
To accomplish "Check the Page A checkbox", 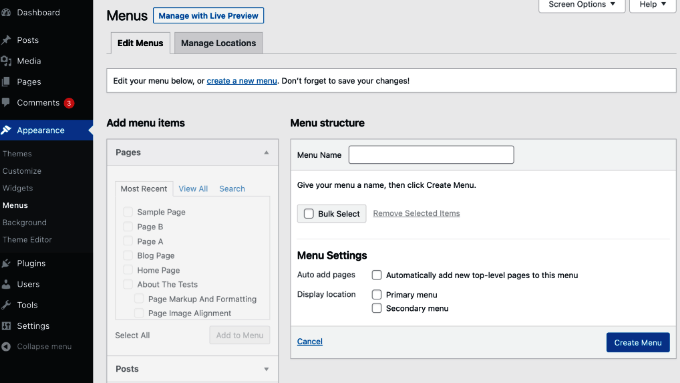I will pos(128,241).
